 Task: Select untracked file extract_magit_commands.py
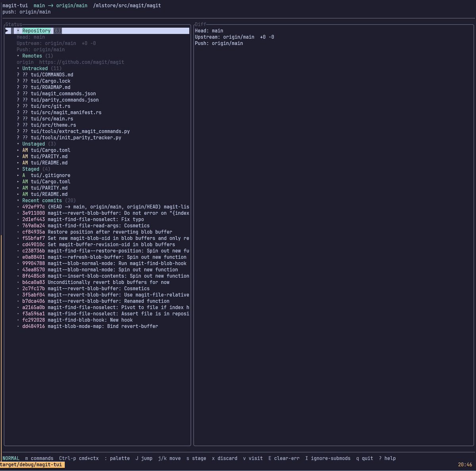click(73, 131)
